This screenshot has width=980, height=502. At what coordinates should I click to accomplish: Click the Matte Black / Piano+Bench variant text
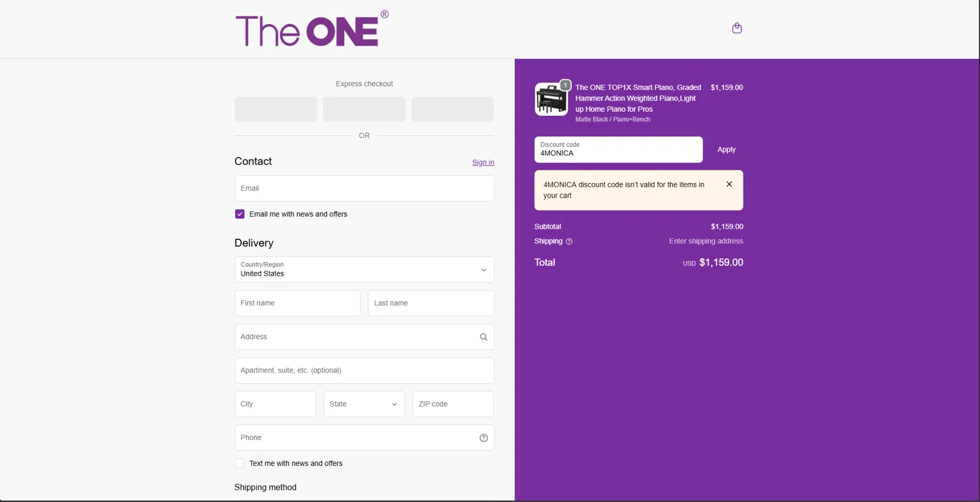pos(613,120)
